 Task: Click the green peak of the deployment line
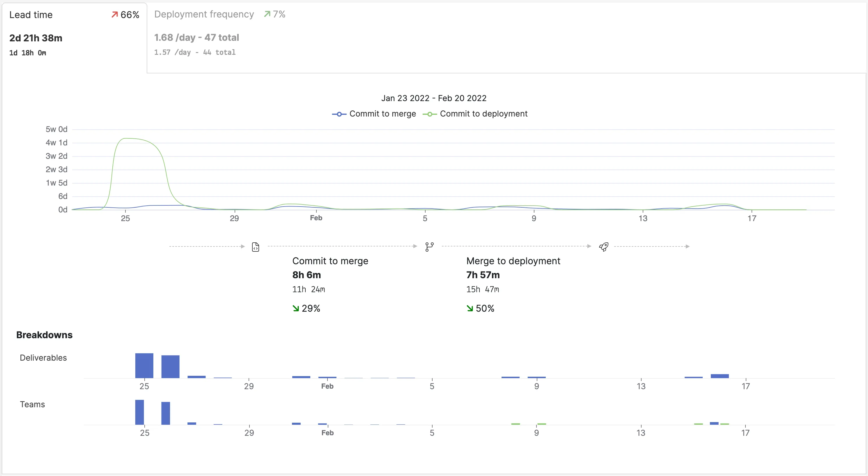pyautogui.click(x=126, y=138)
